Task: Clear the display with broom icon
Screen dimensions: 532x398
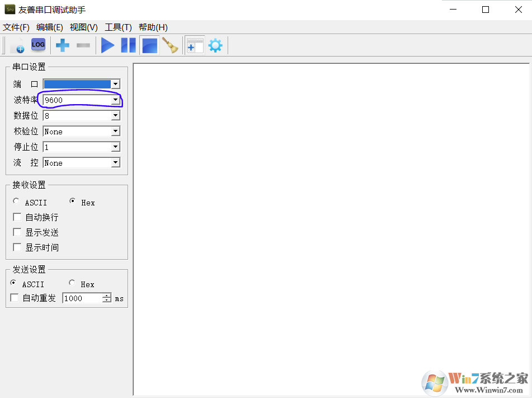Action: (x=170, y=45)
